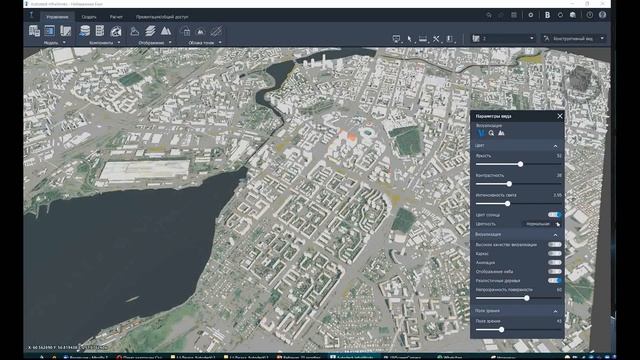Click the orange highlighted building in the map
Viewport: 640px width, 360px height.
351,136
